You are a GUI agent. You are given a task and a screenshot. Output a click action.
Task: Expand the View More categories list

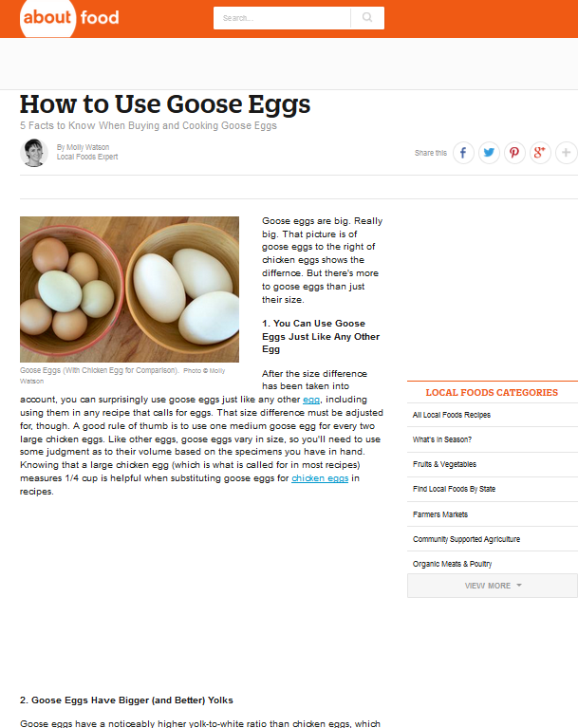click(493, 586)
